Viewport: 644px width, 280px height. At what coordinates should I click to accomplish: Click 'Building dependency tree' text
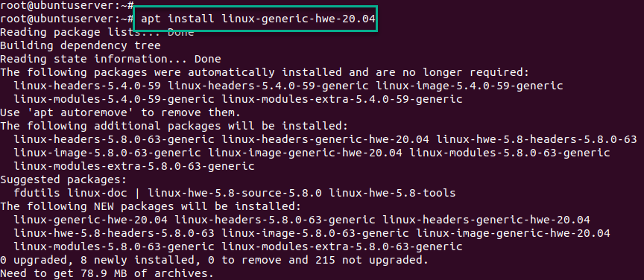tap(80, 45)
